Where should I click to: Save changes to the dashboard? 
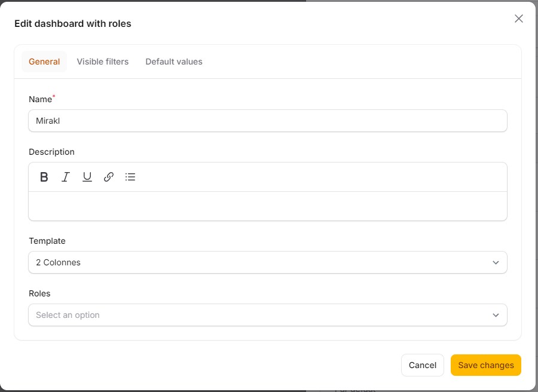485,365
